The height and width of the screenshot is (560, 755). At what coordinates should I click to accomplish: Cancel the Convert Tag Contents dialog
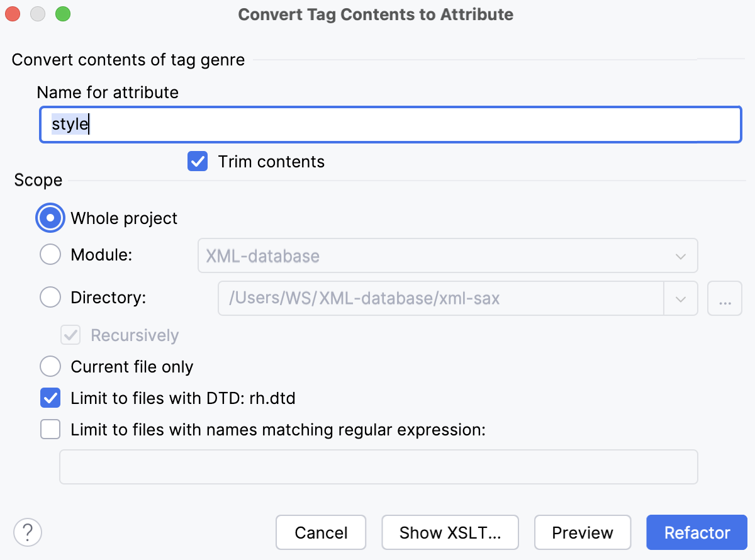(x=321, y=532)
